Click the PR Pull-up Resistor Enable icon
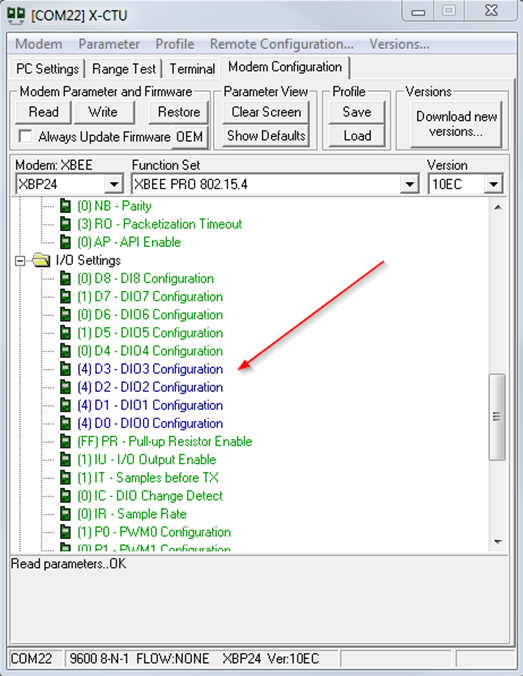 [65, 441]
